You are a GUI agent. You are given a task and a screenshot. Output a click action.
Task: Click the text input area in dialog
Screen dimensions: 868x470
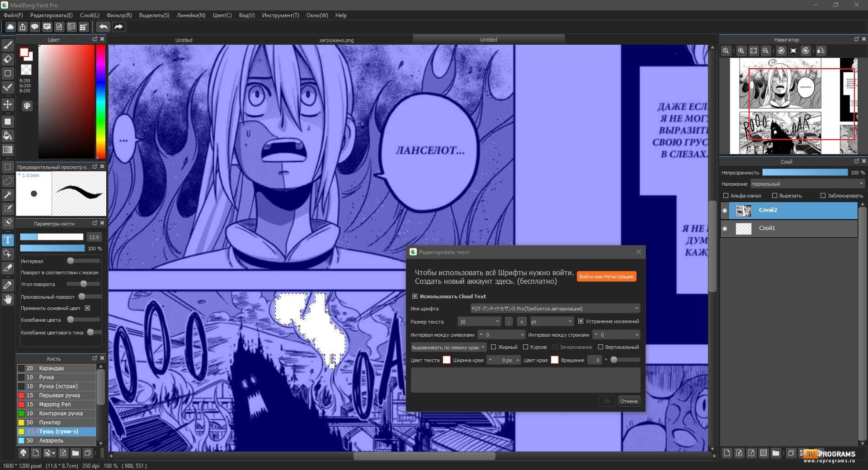[525, 380]
